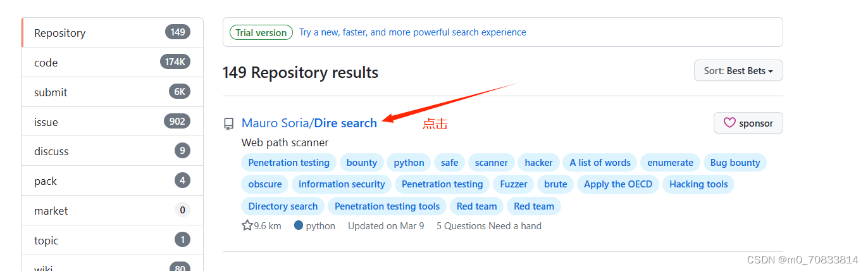Click the blue python language dot

pos(299,225)
